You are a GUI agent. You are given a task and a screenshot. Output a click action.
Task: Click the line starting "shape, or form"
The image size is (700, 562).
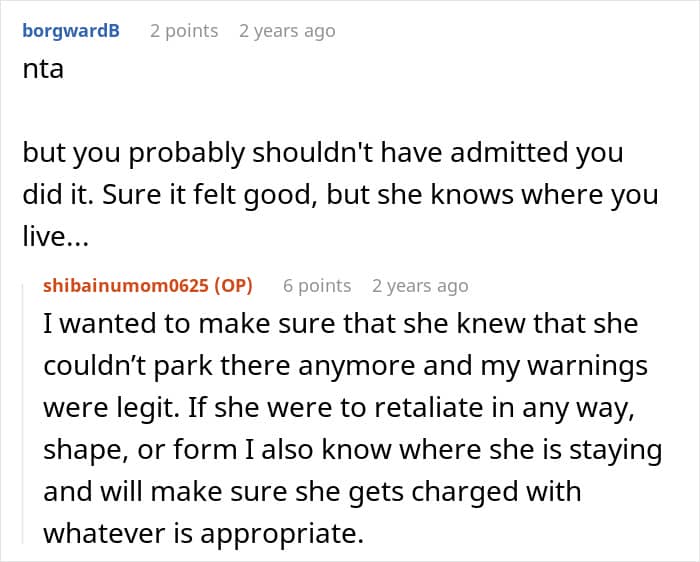(352, 450)
